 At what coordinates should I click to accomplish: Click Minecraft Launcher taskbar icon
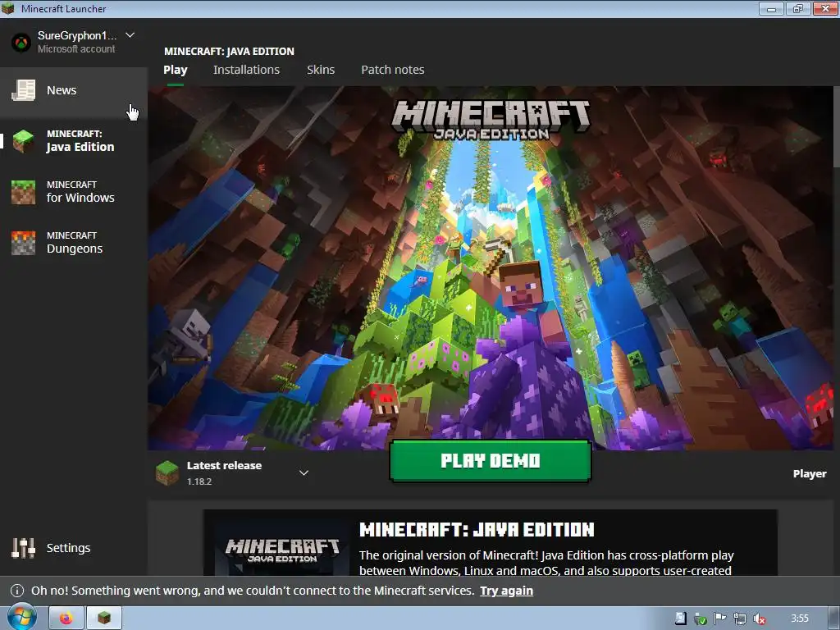pyautogui.click(x=104, y=619)
